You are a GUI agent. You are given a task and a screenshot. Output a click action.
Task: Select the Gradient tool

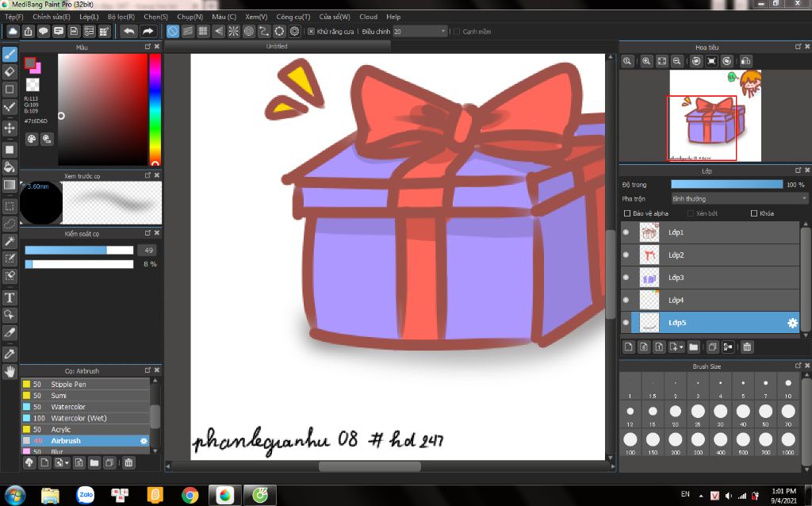[10, 185]
